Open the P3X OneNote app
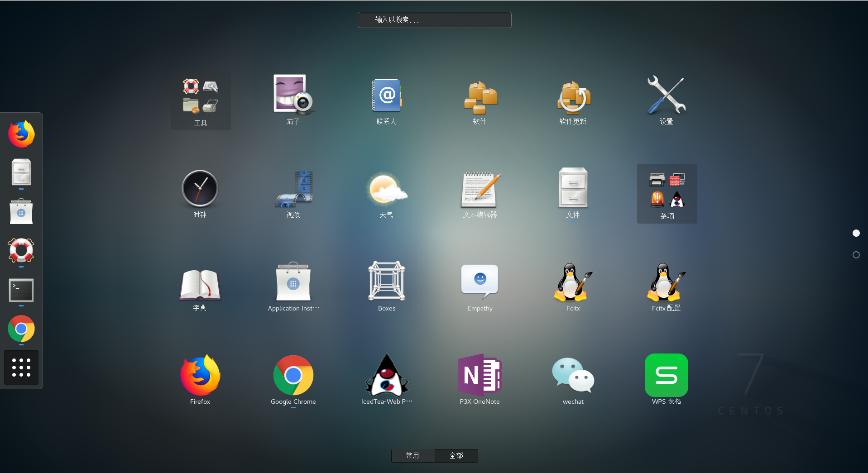The width and height of the screenshot is (868, 473). click(x=480, y=379)
